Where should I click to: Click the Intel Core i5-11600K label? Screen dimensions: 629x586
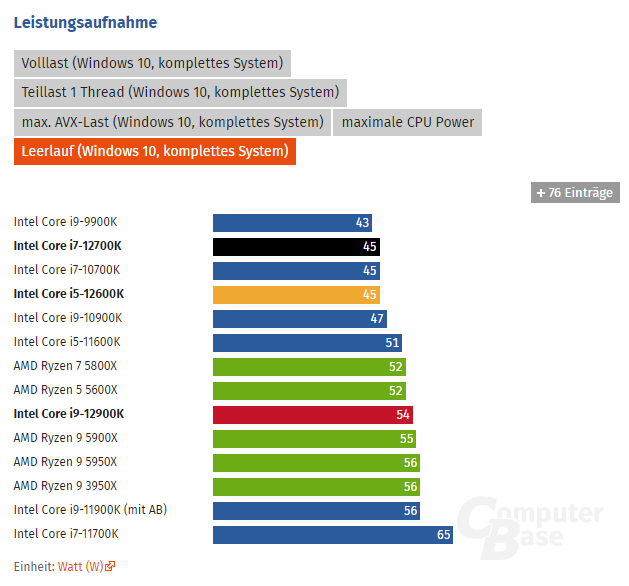67,342
